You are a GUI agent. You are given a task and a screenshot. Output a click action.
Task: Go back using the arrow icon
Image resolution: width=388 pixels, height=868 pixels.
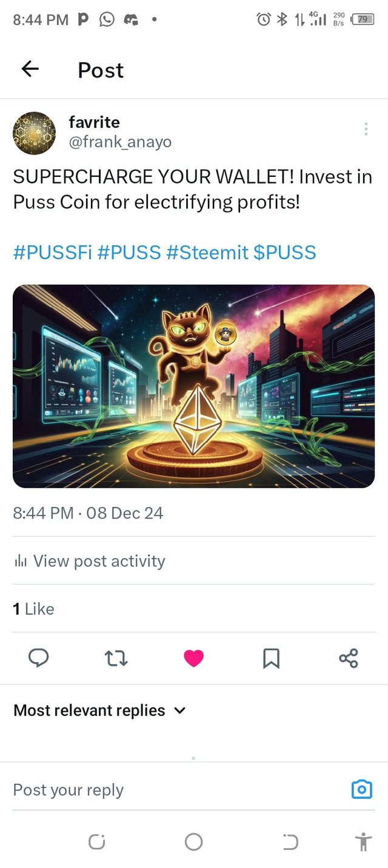[x=30, y=69]
